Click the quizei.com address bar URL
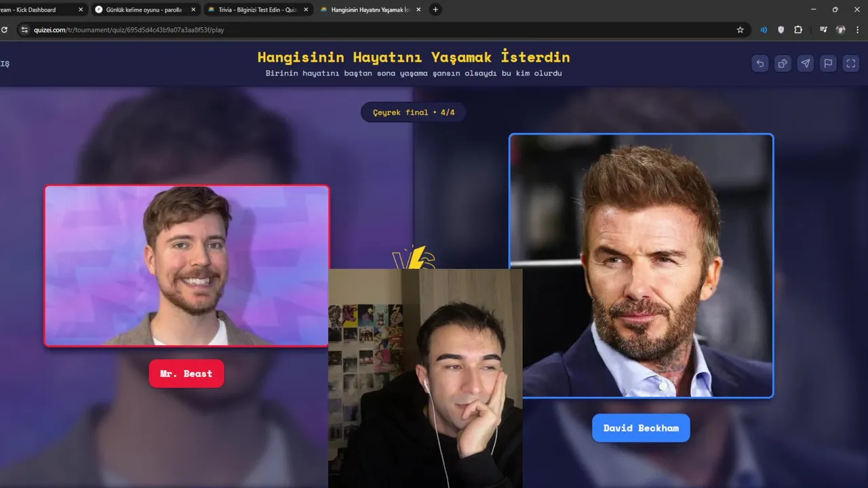Image resolution: width=868 pixels, height=488 pixels. pyautogui.click(x=129, y=30)
